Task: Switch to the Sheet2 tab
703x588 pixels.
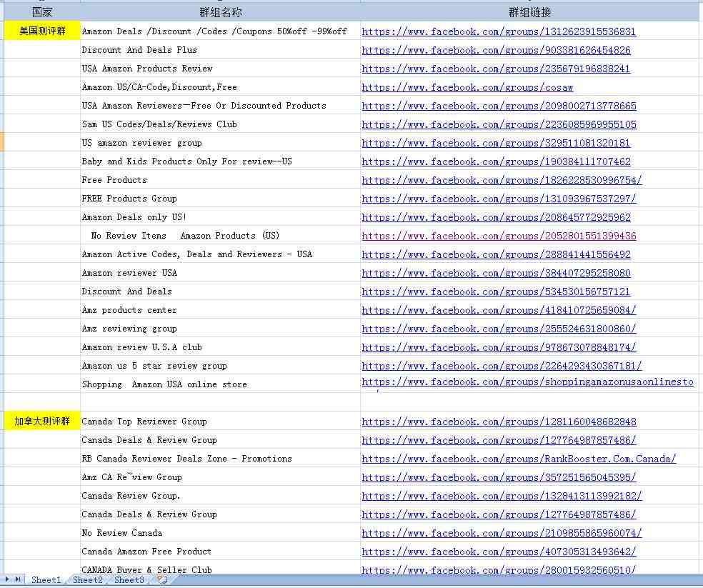Action: 88,580
